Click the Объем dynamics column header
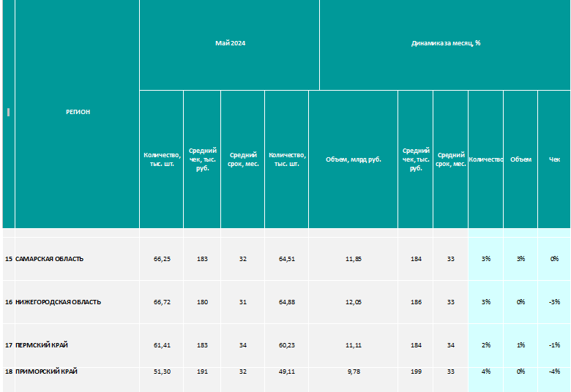This screenshot has width=571, height=392. (520, 159)
